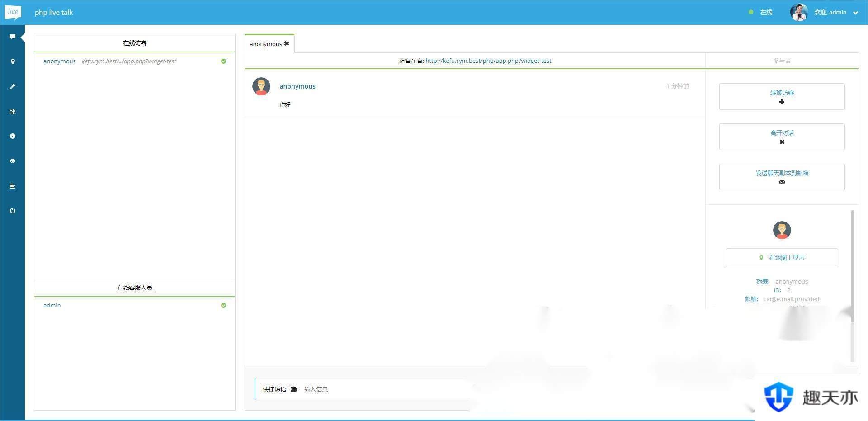Open the chat bubble icon in sidebar
Screen dimensions: 868x421
(x=13, y=37)
